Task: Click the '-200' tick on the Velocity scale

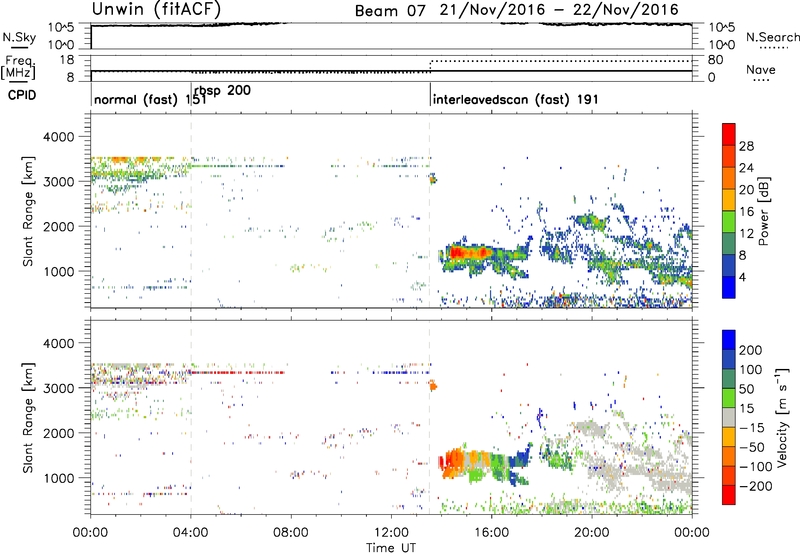Action: (x=756, y=486)
